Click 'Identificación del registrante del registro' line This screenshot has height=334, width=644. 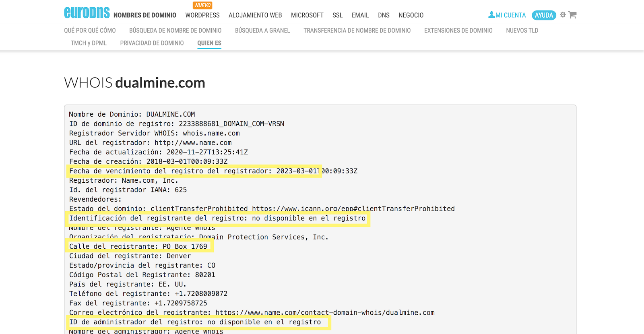pyautogui.click(x=217, y=218)
